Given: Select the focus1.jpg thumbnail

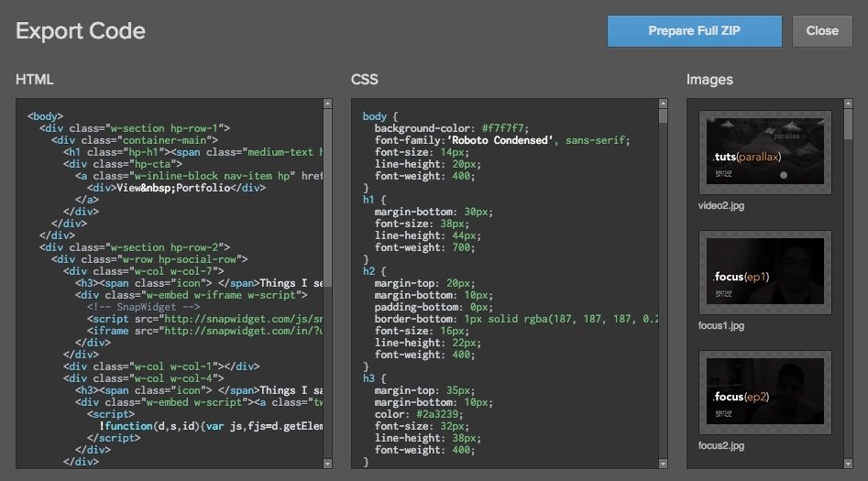Looking at the screenshot, I should tap(765, 272).
